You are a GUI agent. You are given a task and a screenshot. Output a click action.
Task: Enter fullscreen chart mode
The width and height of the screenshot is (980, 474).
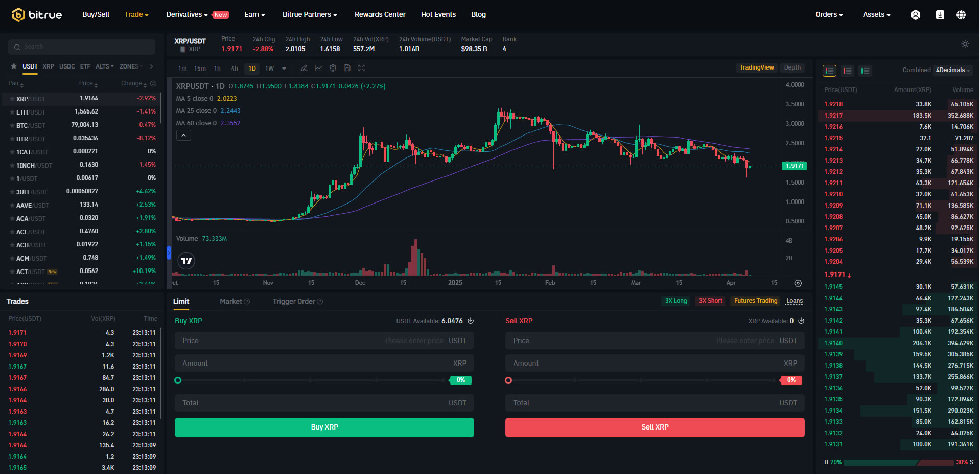[x=362, y=67]
